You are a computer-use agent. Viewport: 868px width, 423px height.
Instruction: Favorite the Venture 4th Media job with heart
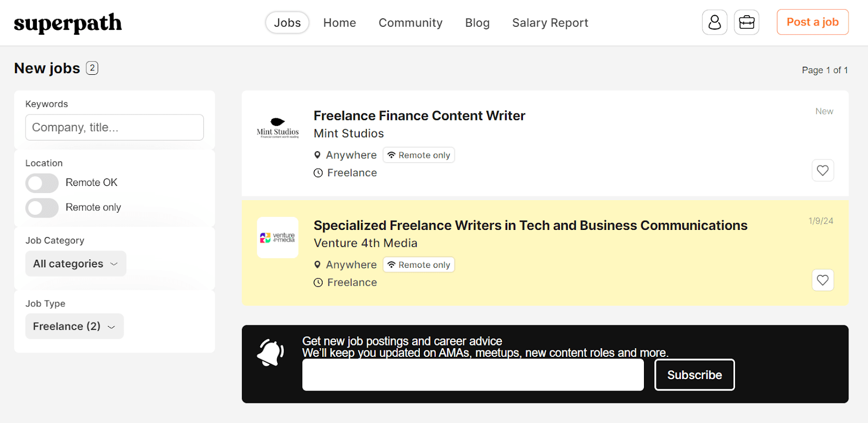(x=822, y=280)
